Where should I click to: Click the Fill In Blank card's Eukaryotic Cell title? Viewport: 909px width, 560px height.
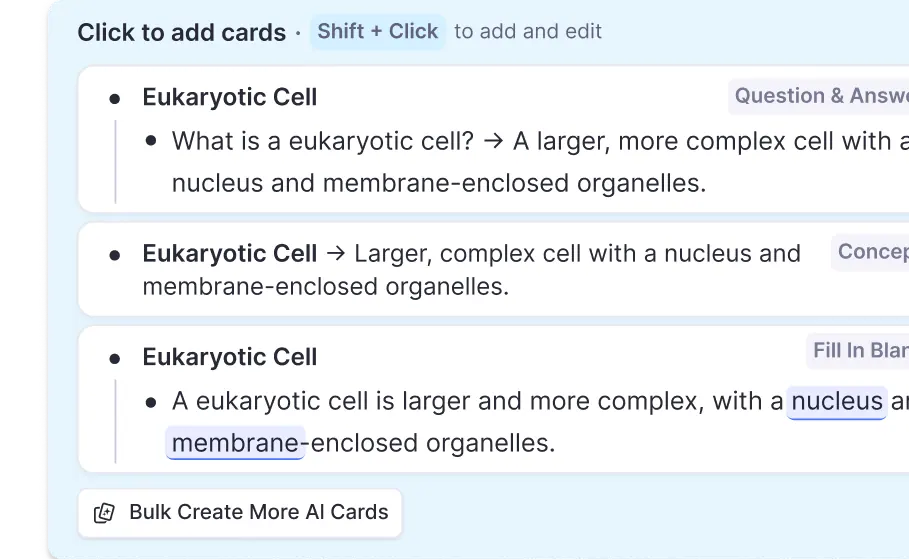230,358
